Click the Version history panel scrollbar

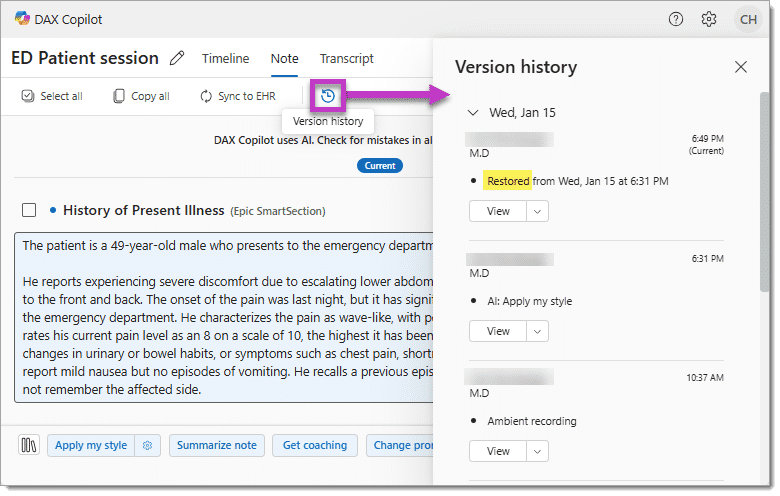click(x=765, y=192)
